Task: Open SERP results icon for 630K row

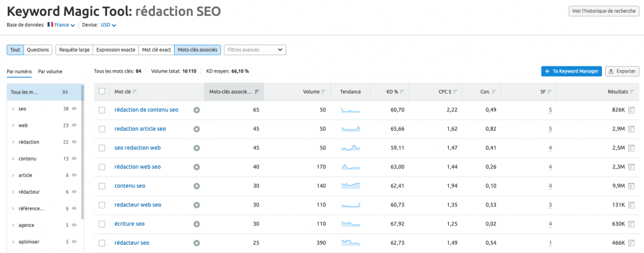Action: [632, 224]
